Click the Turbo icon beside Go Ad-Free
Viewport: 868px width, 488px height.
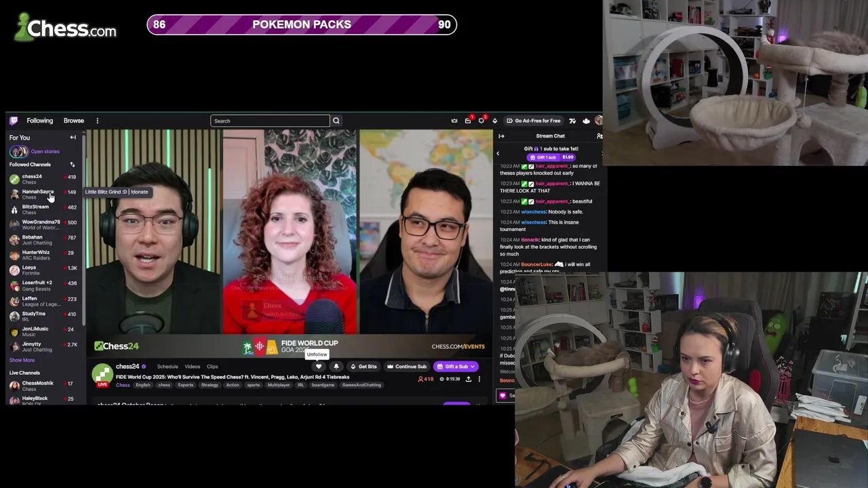coord(572,121)
